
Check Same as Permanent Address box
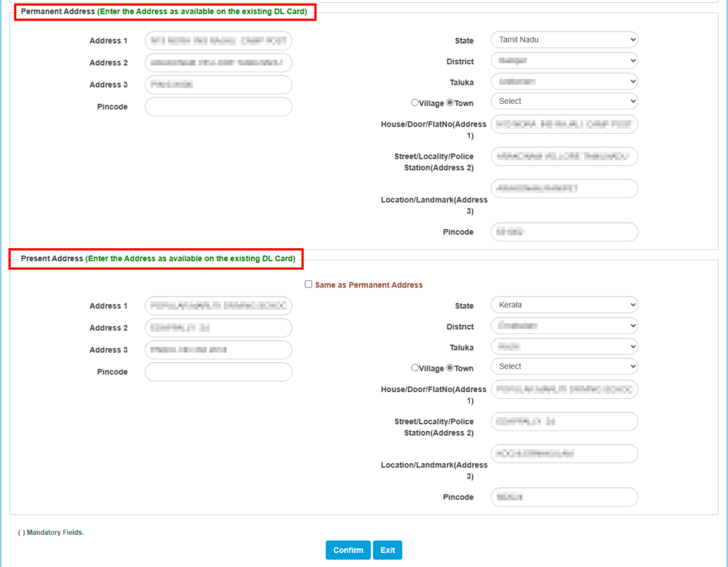point(309,284)
